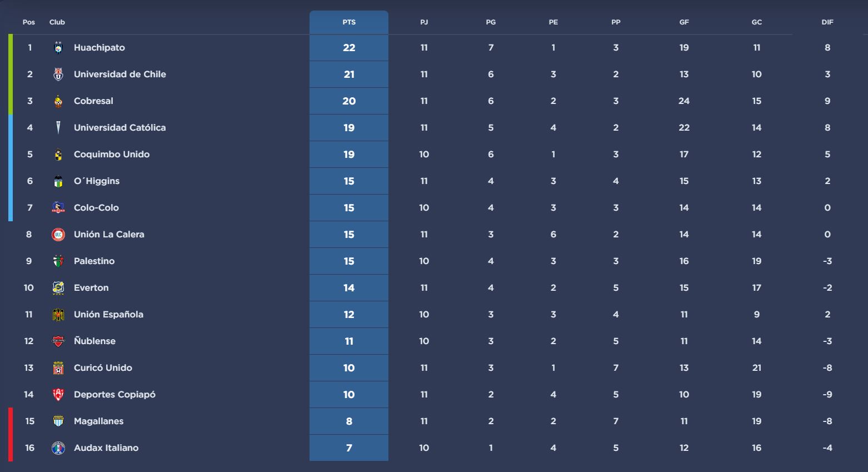Open the Unión Española team name

(x=108, y=315)
